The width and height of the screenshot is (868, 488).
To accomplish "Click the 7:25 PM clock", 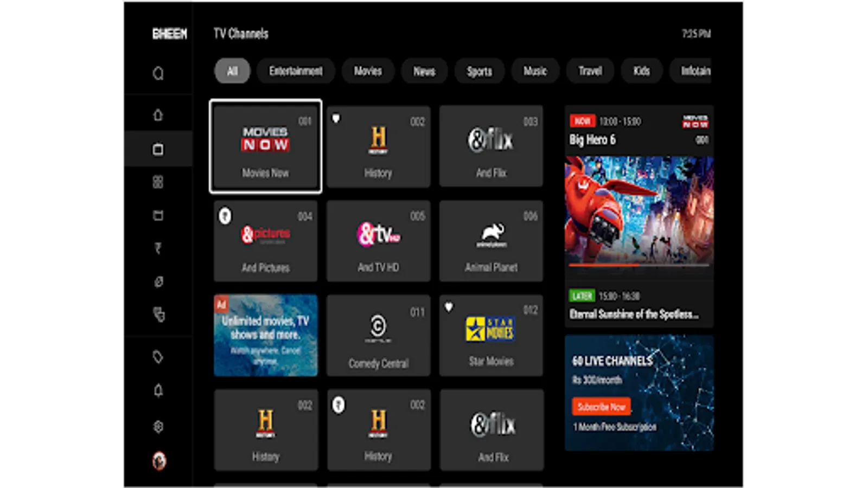I will (696, 34).
